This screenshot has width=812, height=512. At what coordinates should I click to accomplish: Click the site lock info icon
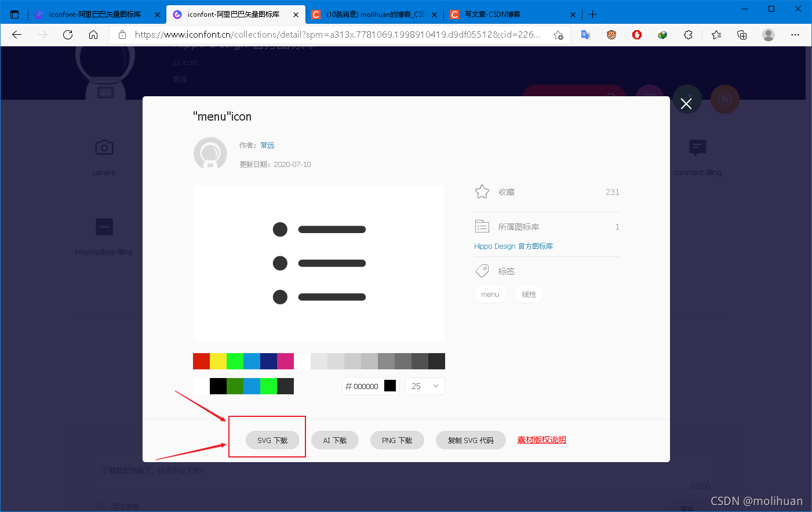click(x=122, y=35)
